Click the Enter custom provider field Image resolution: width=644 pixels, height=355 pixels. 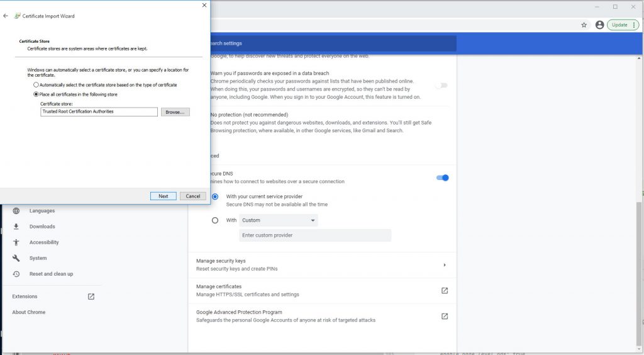point(315,235)
